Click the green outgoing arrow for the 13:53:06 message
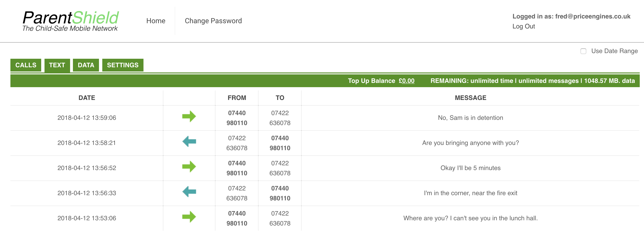This screenshot has height=234, width=644. [189, 217]
